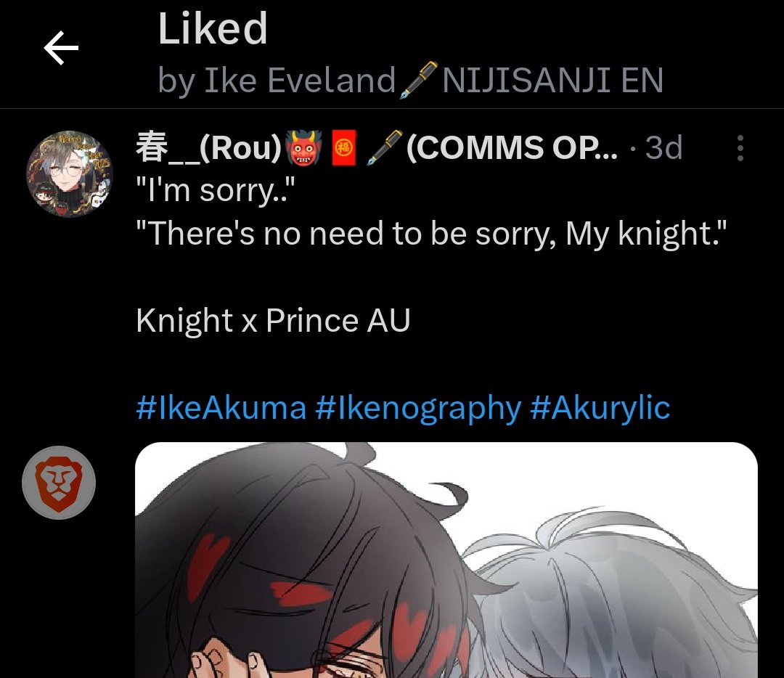Tap the '(COMMS OP...' username text
This screenshot has height=678, width=784.
tap(512, 148)
